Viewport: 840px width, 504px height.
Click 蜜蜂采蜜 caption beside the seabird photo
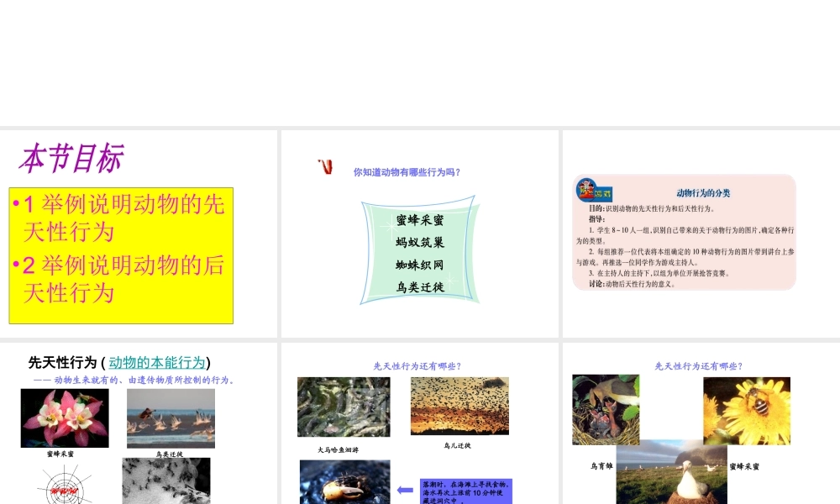[x=744, y=466]
